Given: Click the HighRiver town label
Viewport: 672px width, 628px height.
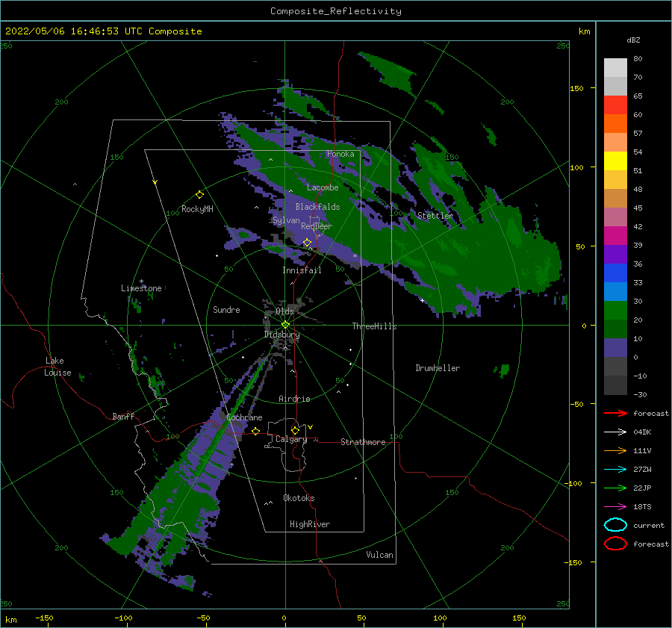Looking at the screenshot, I should point(310,525).
